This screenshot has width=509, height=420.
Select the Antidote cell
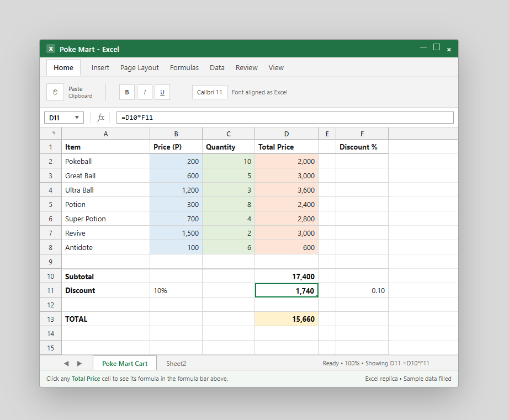click(106, 247)
